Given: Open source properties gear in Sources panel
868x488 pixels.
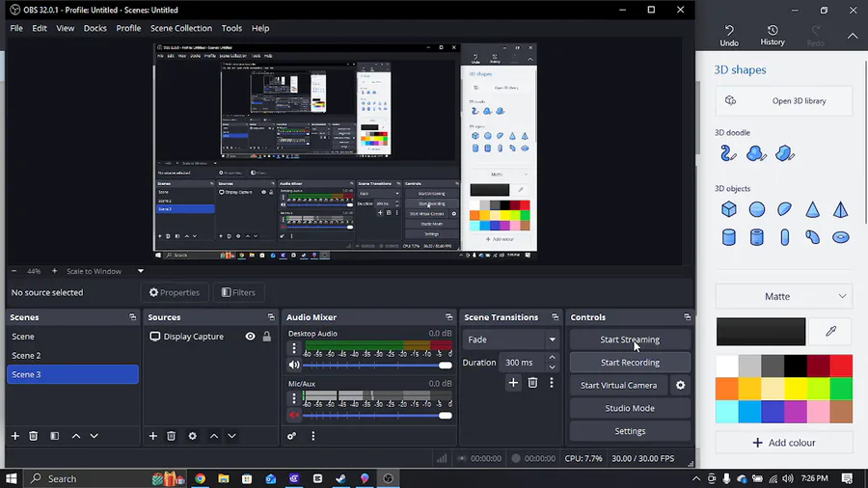Looking at the screenshot, I should tap(192, 436).
